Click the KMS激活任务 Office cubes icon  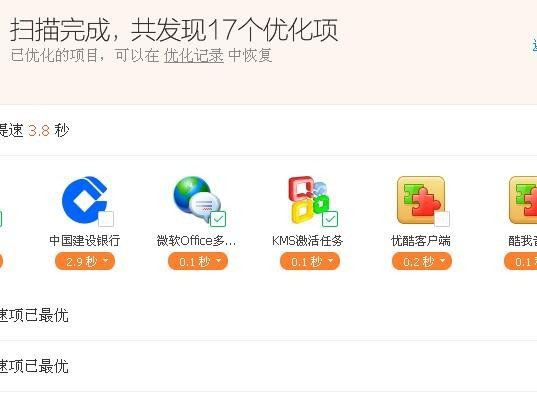[309, 200]
